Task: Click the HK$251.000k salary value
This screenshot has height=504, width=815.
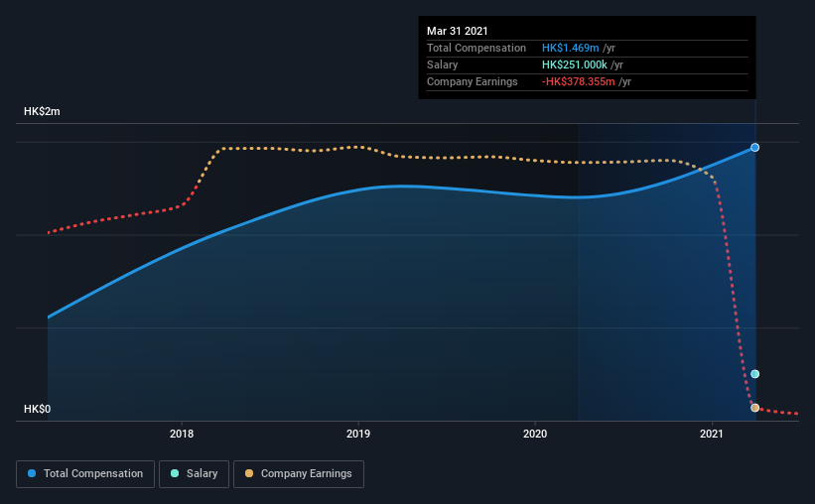Action: (x=575, y=64)
